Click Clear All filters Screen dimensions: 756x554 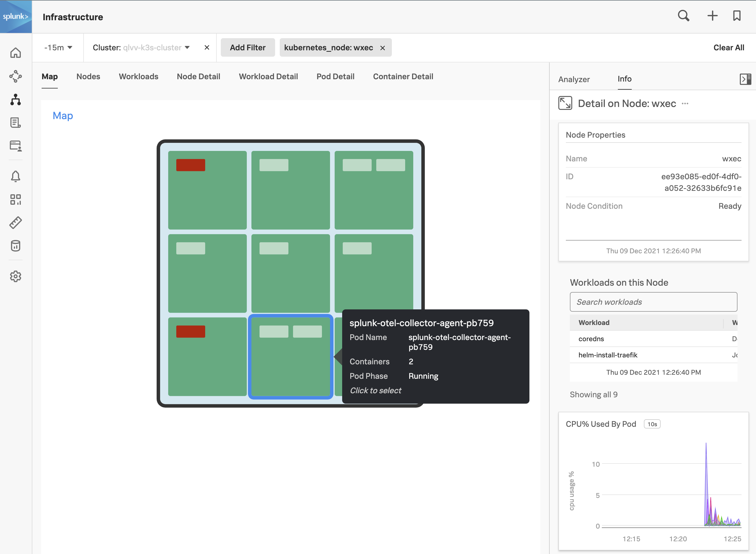(x=729, y=48)
